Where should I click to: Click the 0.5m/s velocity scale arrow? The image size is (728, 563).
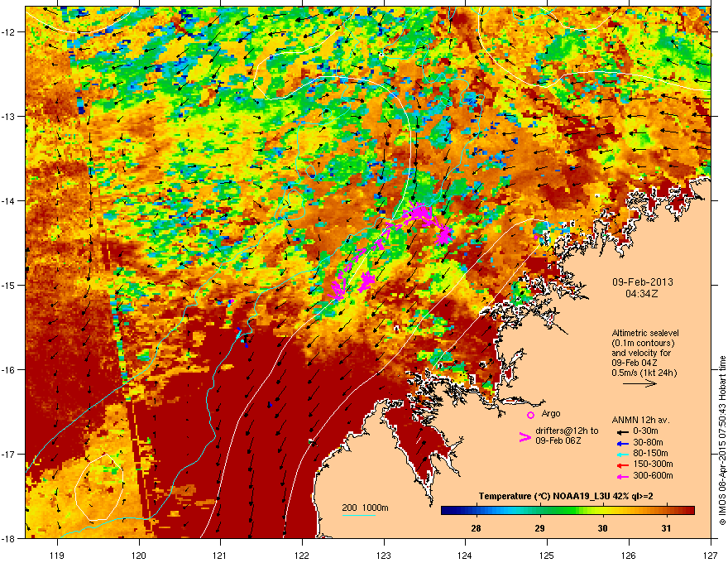tap(639, 383)
